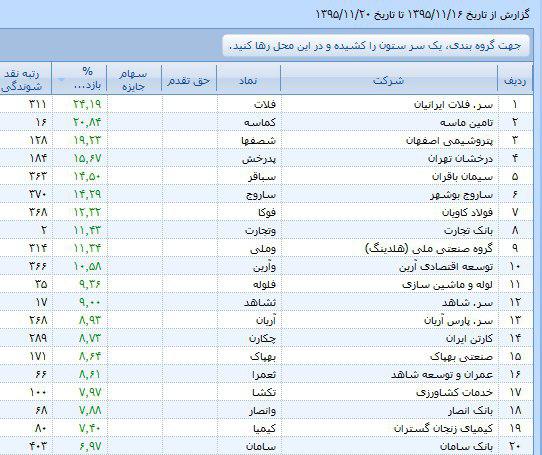The height and width of the screenshot is (455, 542).
Task: Click symbol ثعمرا
Action: click(x=264, y=374)
